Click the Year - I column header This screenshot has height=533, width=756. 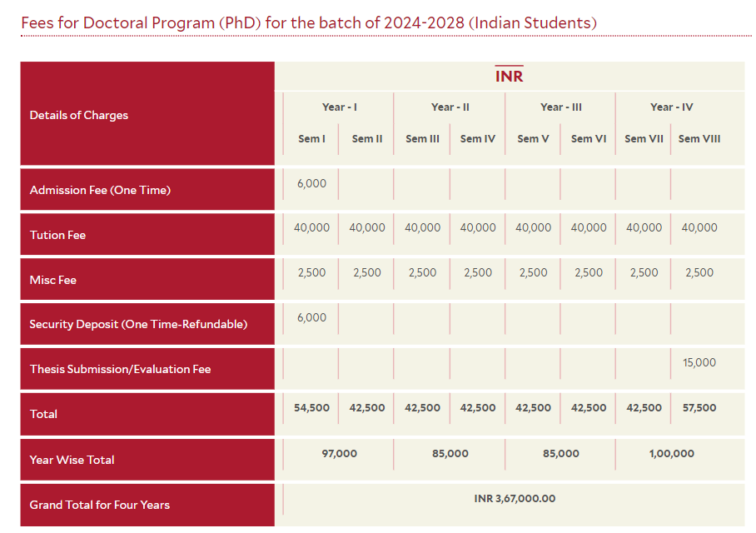coord(339,107)
